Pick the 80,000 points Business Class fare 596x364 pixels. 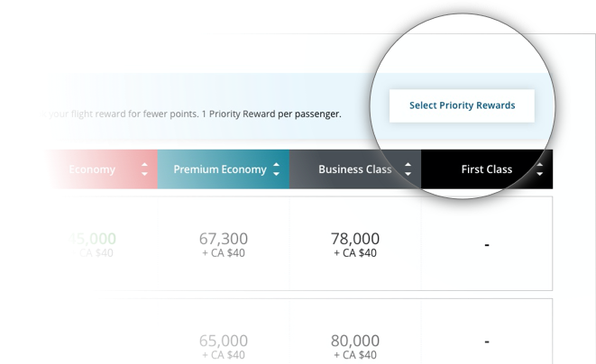tap(355, 341)
